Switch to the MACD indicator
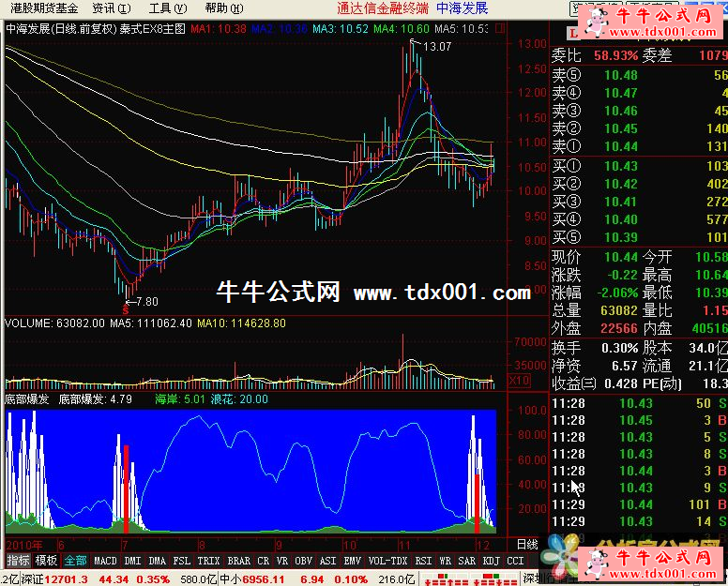 pos(105,561)
